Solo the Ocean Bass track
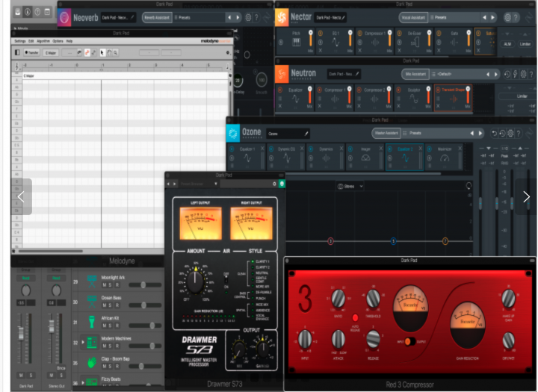 (110, 305)
